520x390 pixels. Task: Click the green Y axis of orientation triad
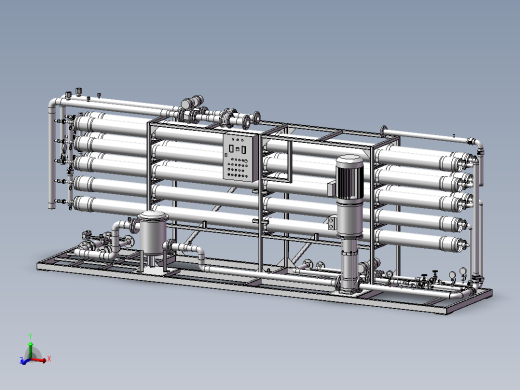(x=30, y=350)
